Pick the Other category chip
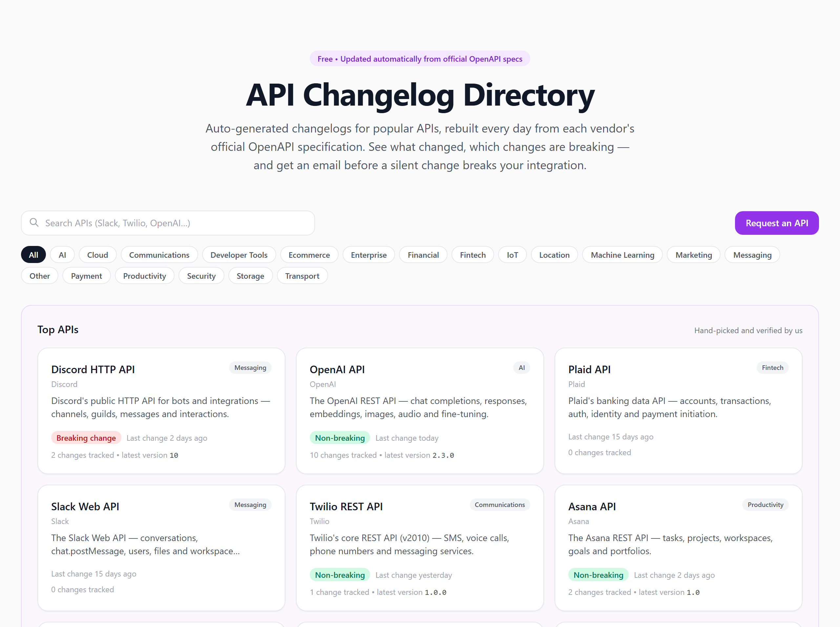The height and width of the screenshot is (627, 840). (39, 275)
